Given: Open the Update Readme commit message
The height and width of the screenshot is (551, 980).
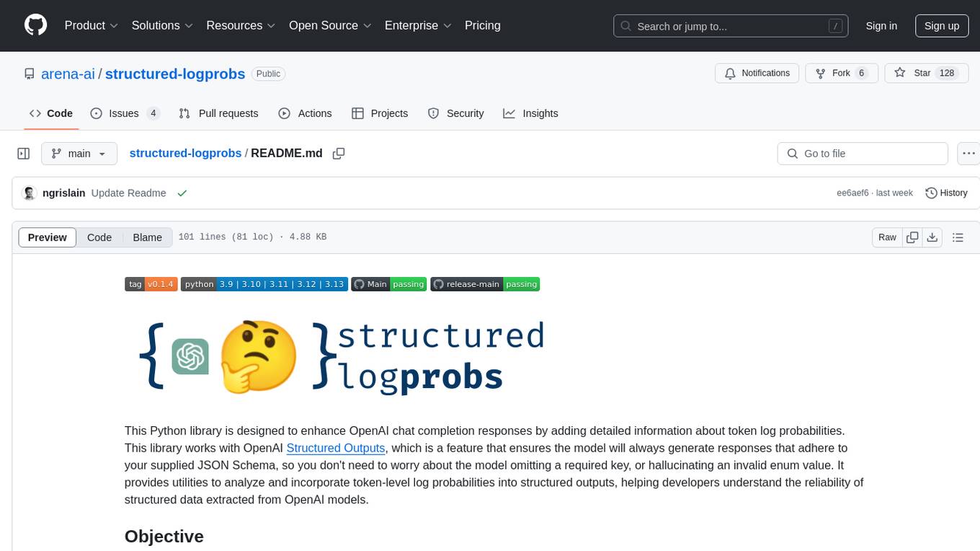Looking at the screenshot, I should coord(129,193).
